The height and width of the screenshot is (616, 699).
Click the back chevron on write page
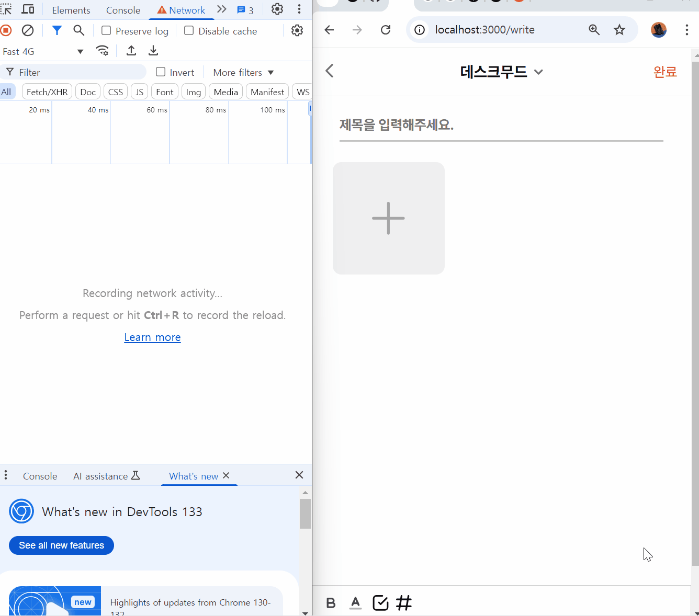(x=330, y=71)
